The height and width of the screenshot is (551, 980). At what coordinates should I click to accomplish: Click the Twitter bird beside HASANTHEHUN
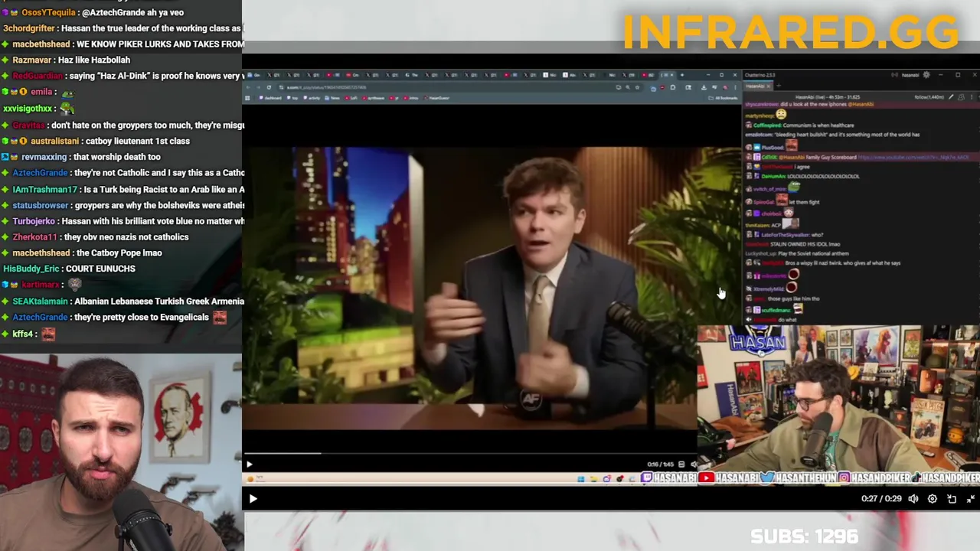pos(766,478)
